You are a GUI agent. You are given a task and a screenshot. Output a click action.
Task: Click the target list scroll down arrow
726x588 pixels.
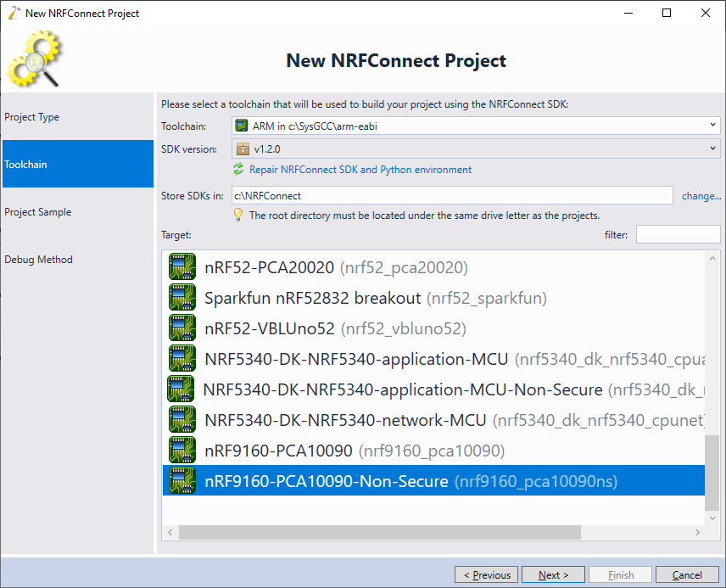point(712,518)
